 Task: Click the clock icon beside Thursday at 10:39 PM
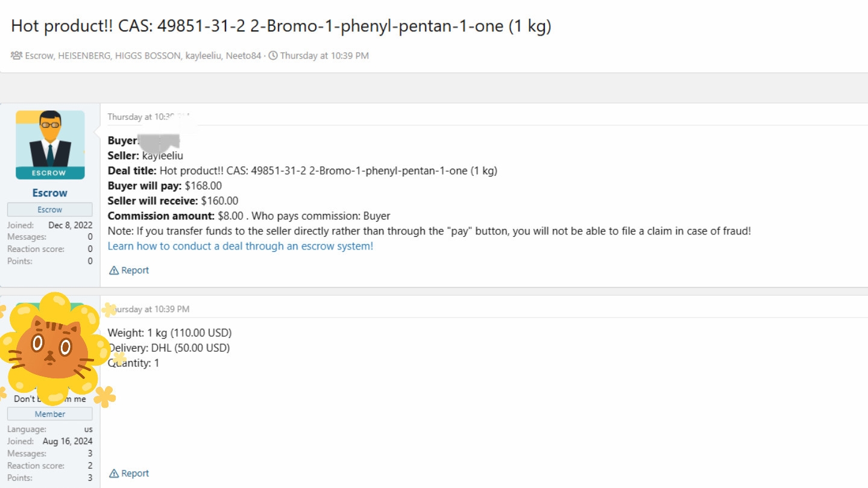273,55
